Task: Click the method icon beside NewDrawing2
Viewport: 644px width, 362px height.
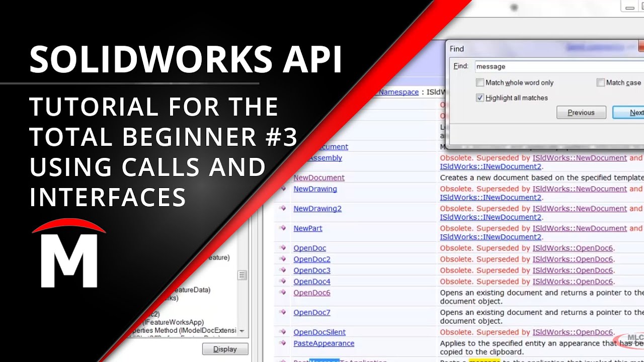Action: (x=282, y=209)
